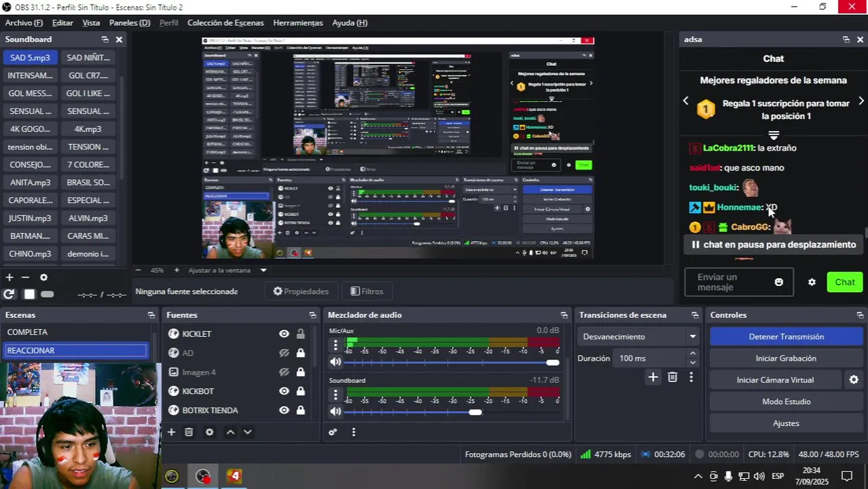Open the preview zoom dropdown arrow
This screenshot has height=489, width=868.
pyautogui.click(x=264, y=270)
